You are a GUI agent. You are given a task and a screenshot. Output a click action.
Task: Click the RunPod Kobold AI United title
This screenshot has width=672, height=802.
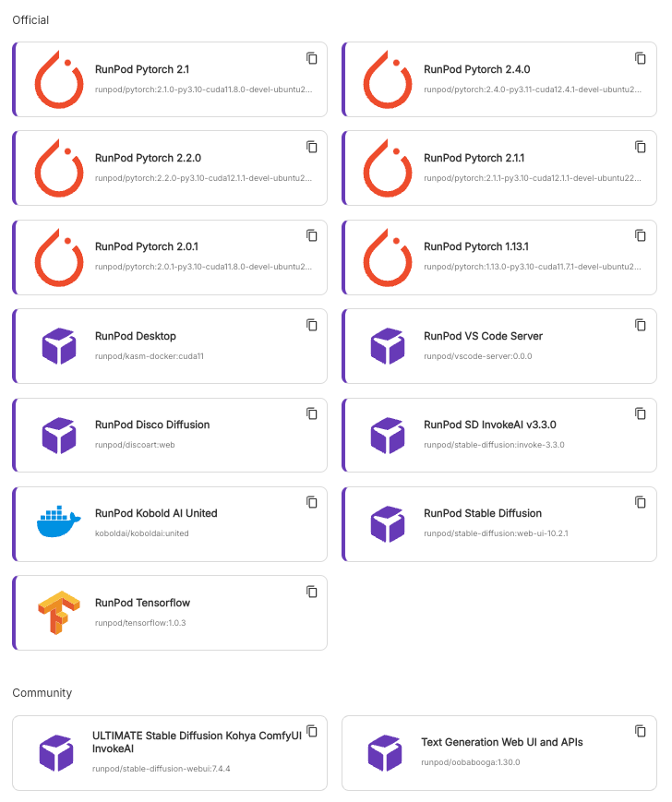coord(156,513)
